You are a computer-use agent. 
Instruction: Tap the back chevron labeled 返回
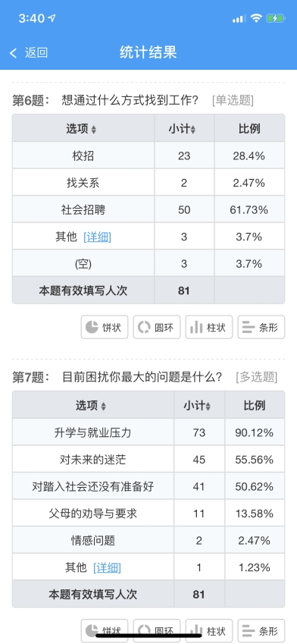pos(29,53)
